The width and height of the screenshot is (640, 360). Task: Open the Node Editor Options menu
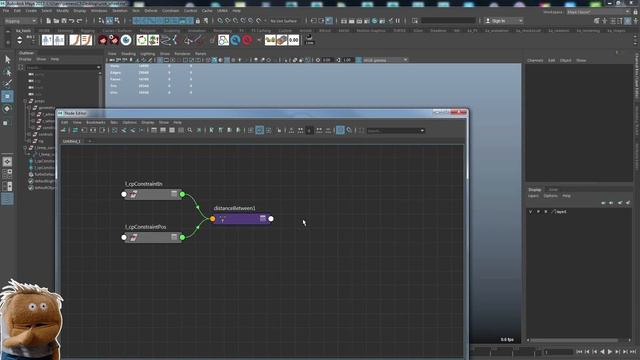click(129, 122)
